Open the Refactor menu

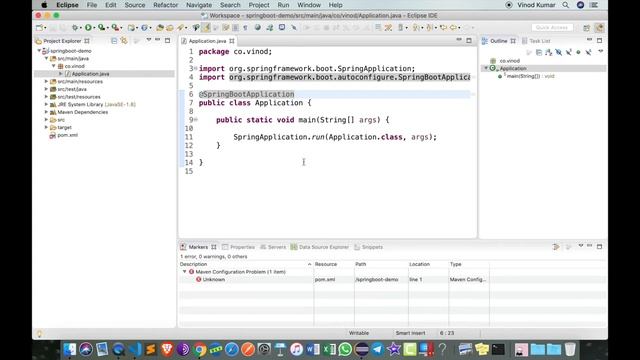click(165, 5)
